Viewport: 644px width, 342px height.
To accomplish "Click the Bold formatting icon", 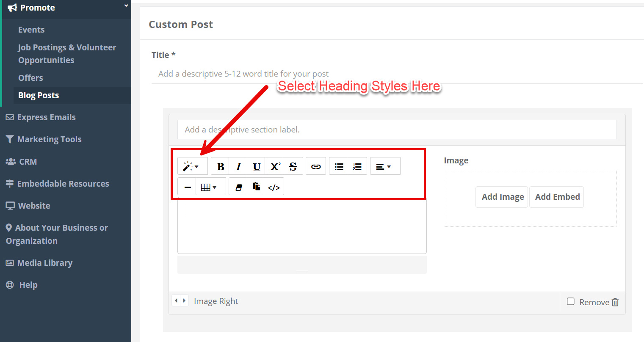I will (x=220, y=166).
